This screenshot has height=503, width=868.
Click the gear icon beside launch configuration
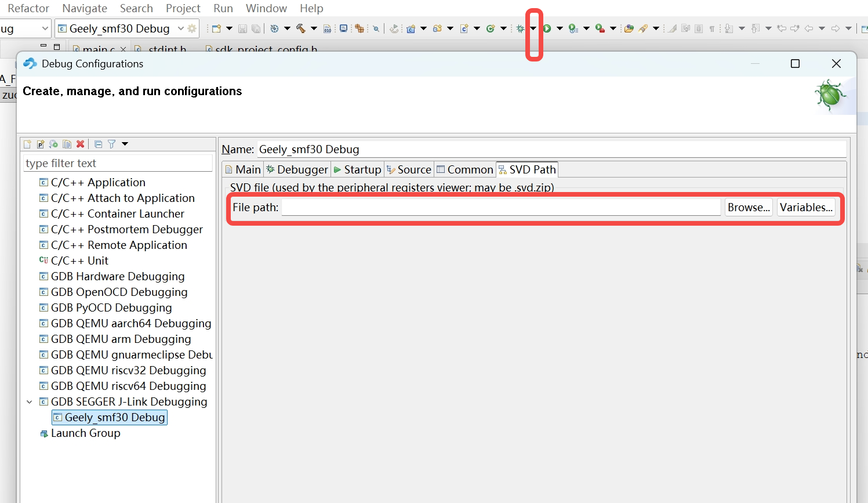click(x=192, y=28)
